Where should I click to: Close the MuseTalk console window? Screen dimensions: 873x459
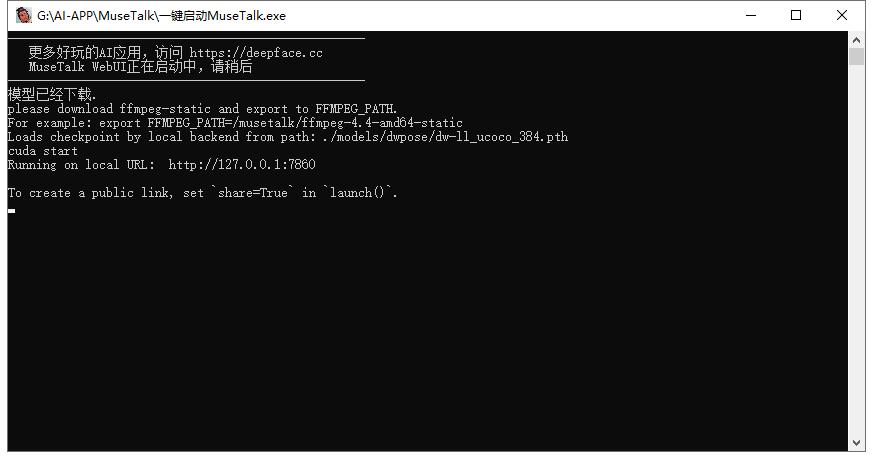(x=842, y=15)
